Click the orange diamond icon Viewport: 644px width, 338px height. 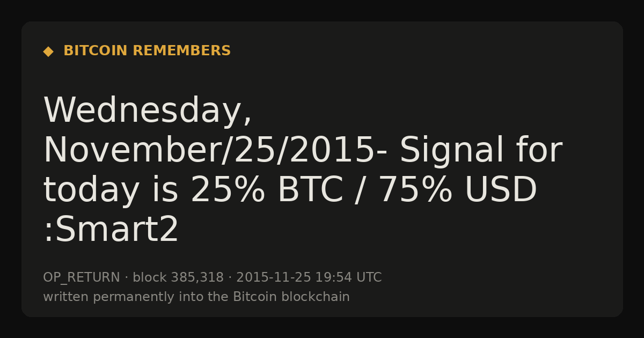(48, 51)
